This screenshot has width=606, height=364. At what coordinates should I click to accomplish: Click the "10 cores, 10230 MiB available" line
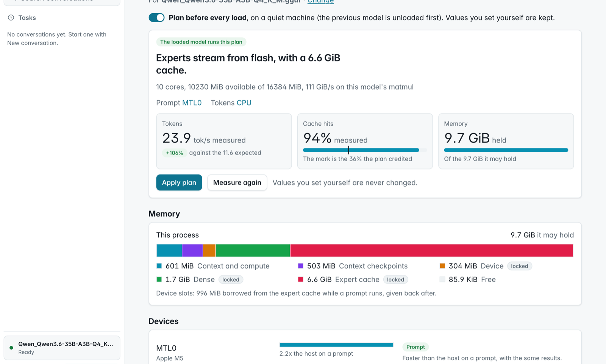(x=285, y=87)
